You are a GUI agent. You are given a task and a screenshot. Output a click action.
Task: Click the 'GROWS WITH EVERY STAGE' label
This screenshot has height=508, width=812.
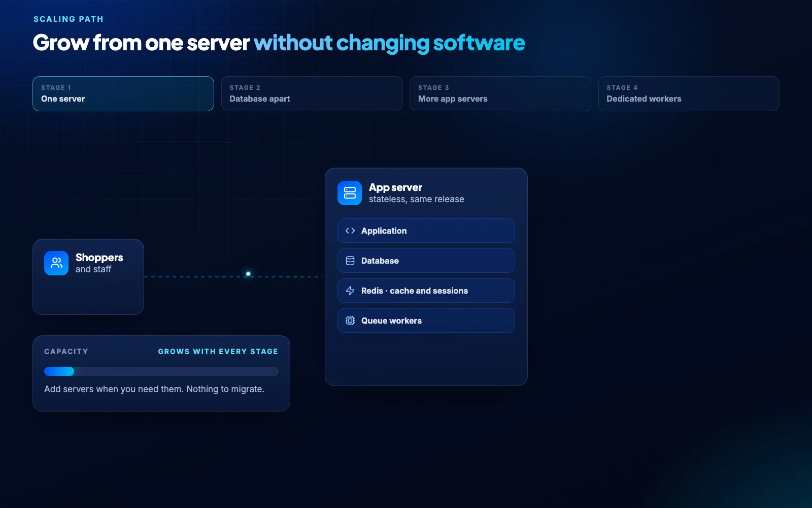218,352
